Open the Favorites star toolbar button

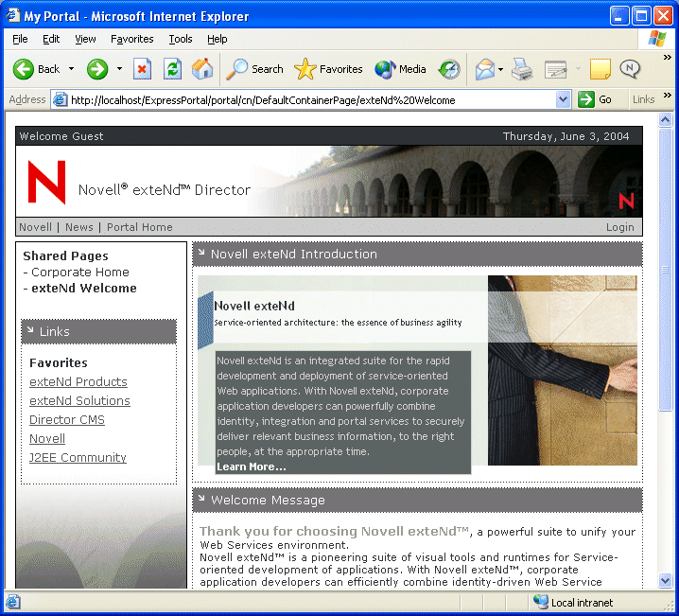point(328,69)
